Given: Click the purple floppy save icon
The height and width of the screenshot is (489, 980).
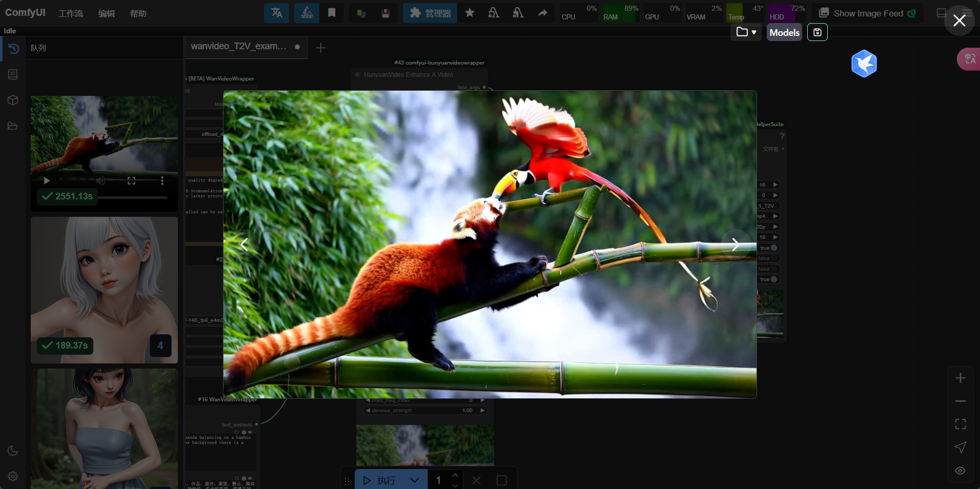Looking at the screenshot, I should pos(386,13).
